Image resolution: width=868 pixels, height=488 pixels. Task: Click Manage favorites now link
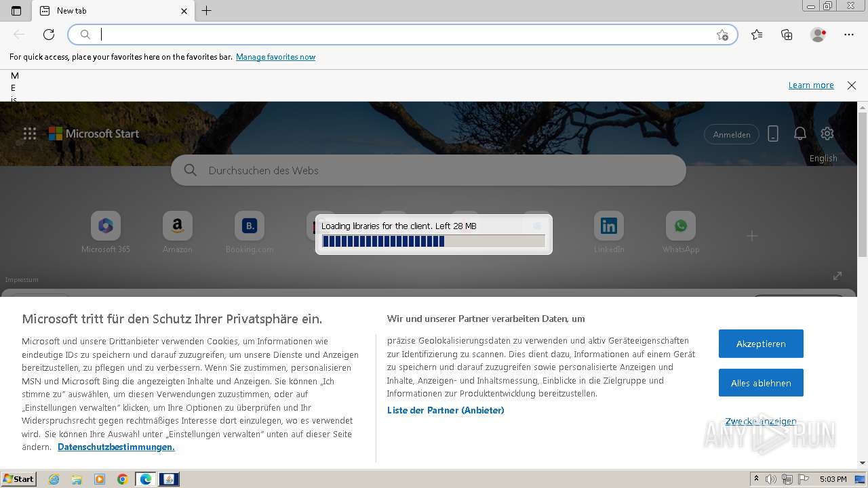[x=275, y=57]
